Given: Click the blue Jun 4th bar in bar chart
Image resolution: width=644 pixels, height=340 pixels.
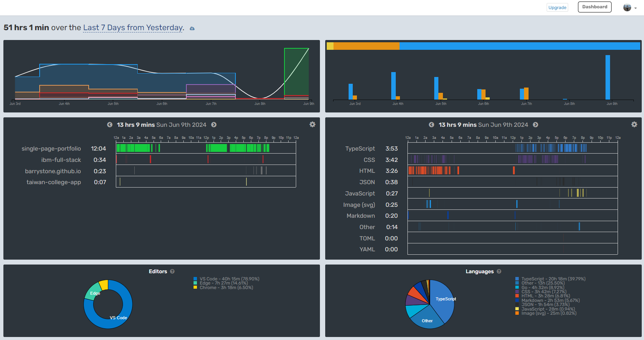Looking at the screenshot, I should coord(393,86).
